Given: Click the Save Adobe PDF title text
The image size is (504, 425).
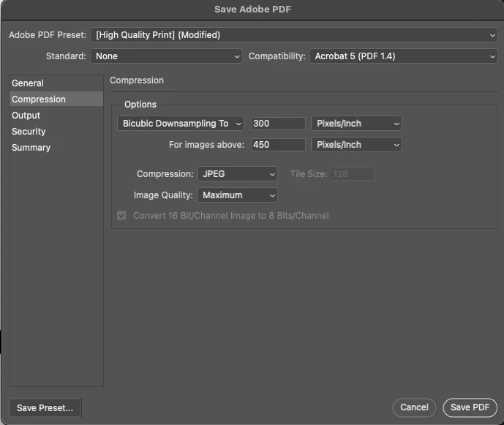Looking at the screenshot, I should tap(252, 10).
